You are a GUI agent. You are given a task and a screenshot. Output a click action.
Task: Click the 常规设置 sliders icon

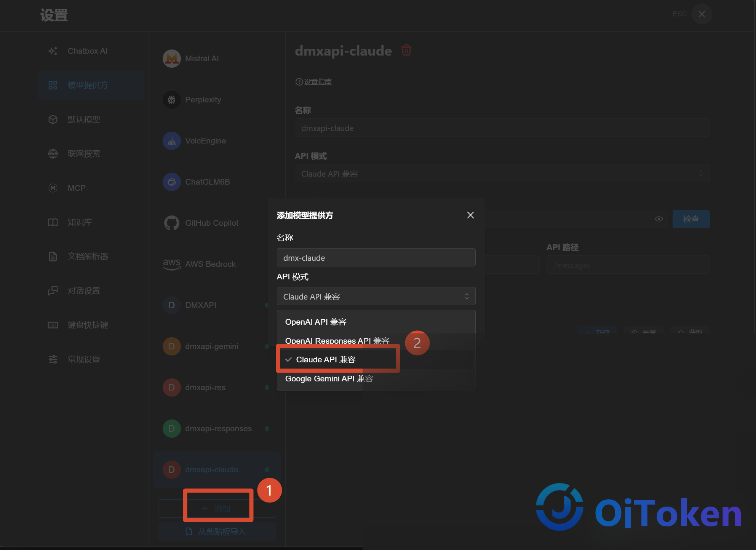click(x=53, y=359)
